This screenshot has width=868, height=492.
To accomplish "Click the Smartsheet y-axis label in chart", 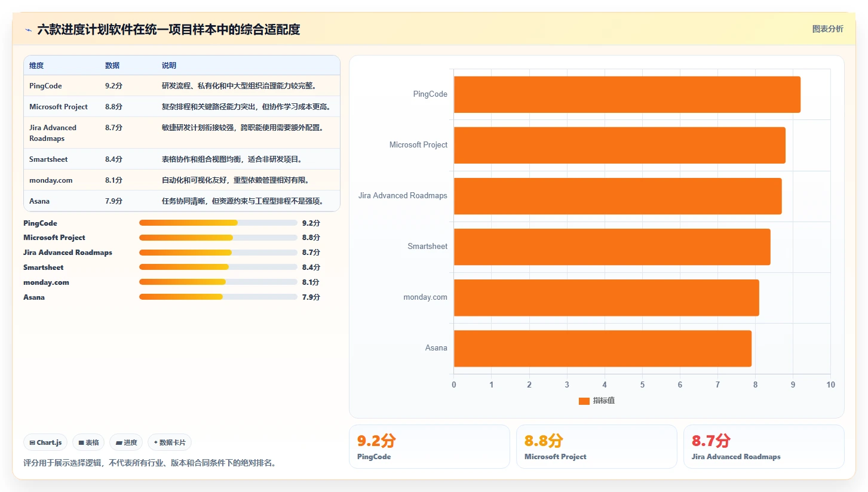I will [428, 247].
